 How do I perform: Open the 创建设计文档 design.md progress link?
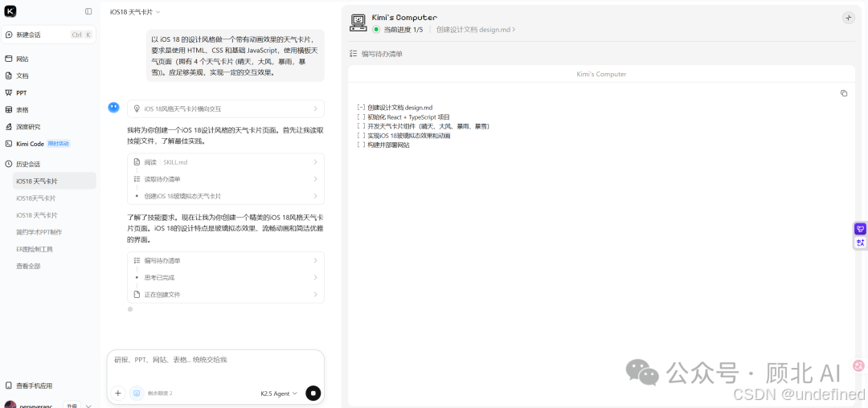[476, 30]
